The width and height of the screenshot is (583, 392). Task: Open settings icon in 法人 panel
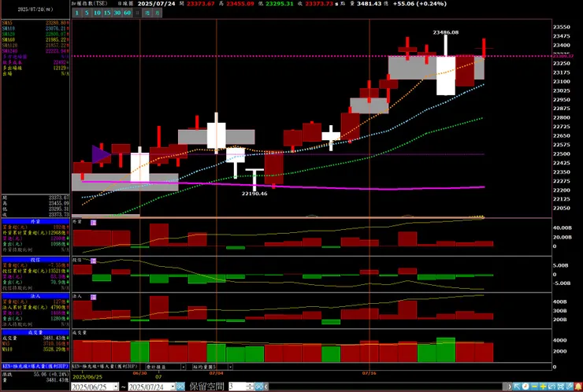(93, 298)
